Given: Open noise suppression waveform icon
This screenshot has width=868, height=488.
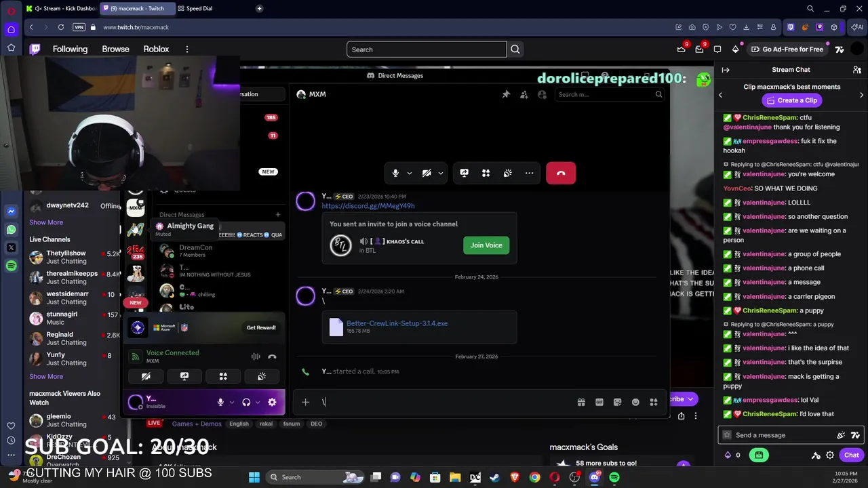Looking at the screenshot, I should (x=256, y=357).
